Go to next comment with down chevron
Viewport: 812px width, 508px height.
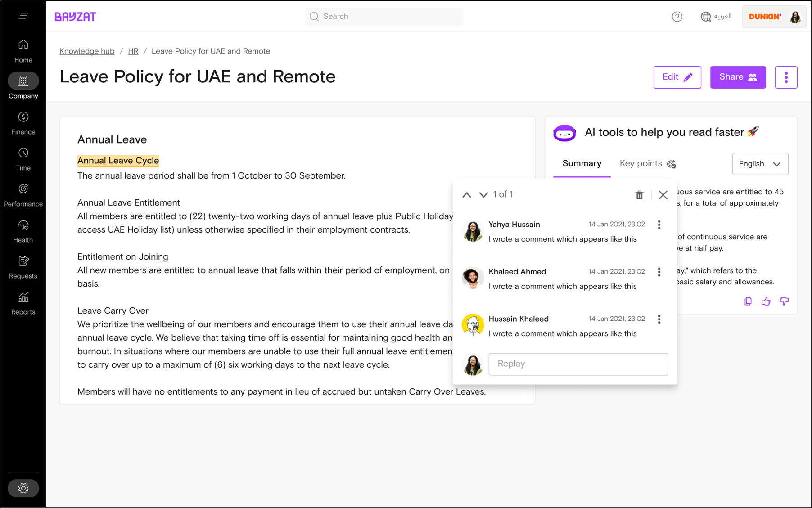pos(483,195)
